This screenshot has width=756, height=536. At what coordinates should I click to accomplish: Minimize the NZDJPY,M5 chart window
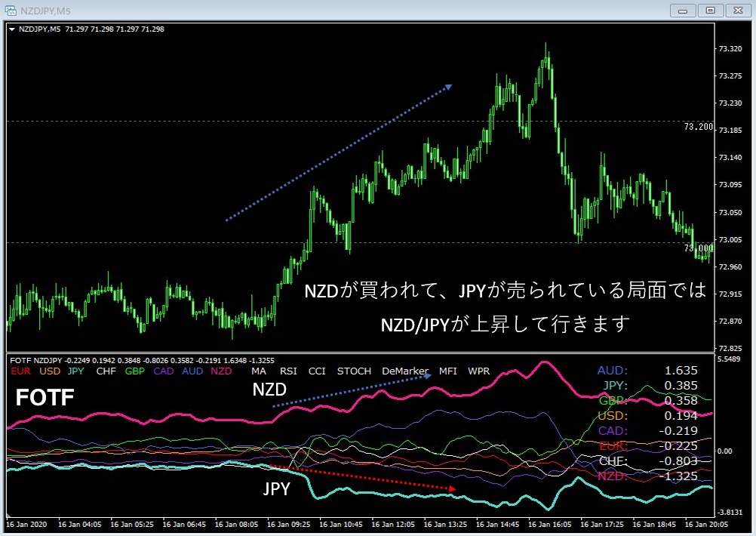point(683,11)
